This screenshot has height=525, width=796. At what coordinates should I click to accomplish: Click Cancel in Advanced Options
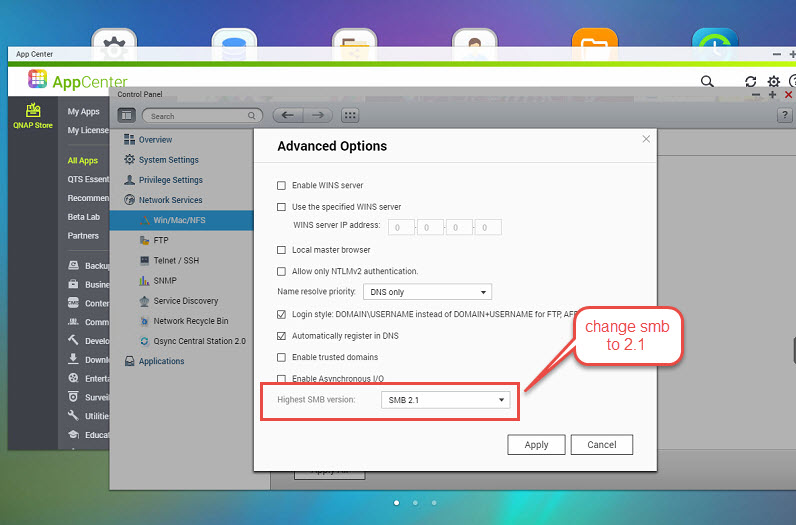[602, 445]
